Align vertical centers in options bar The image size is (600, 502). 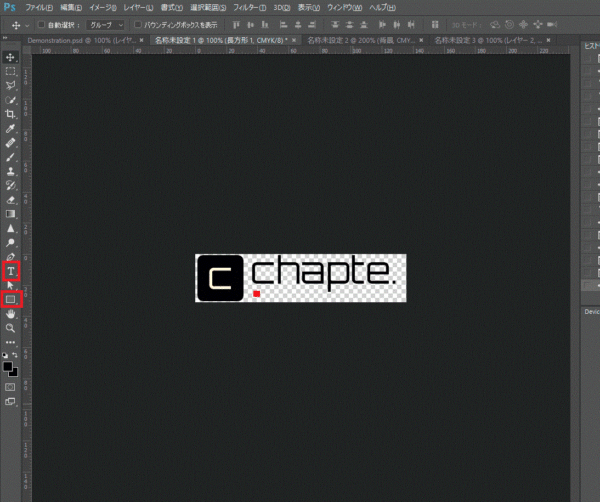point(251,25)
